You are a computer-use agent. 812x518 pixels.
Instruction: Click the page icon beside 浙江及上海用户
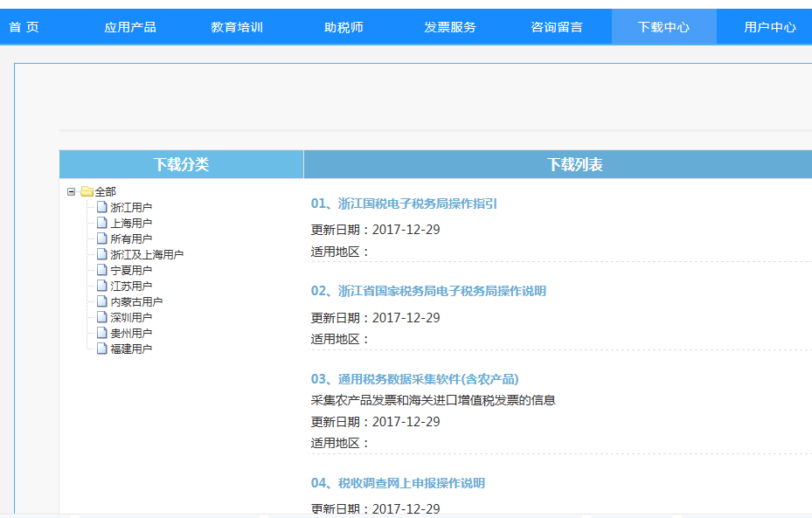tap(102, 254)
